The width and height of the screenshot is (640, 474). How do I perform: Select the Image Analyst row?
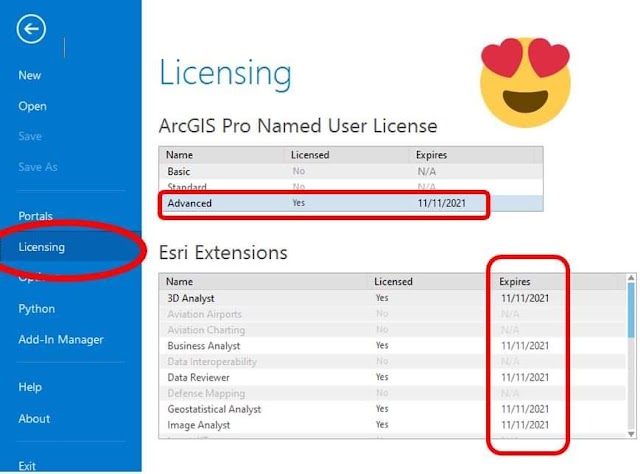pos(392,425)
